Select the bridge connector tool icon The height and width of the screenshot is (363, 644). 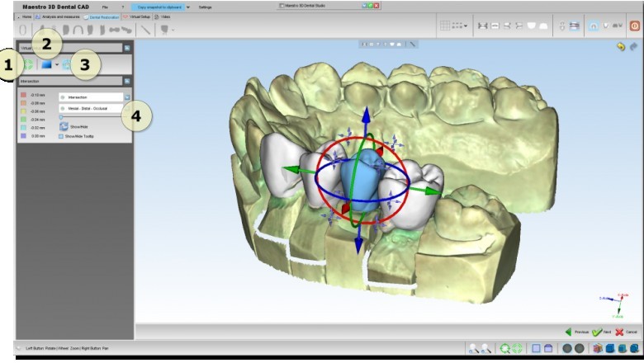[115, 30]
